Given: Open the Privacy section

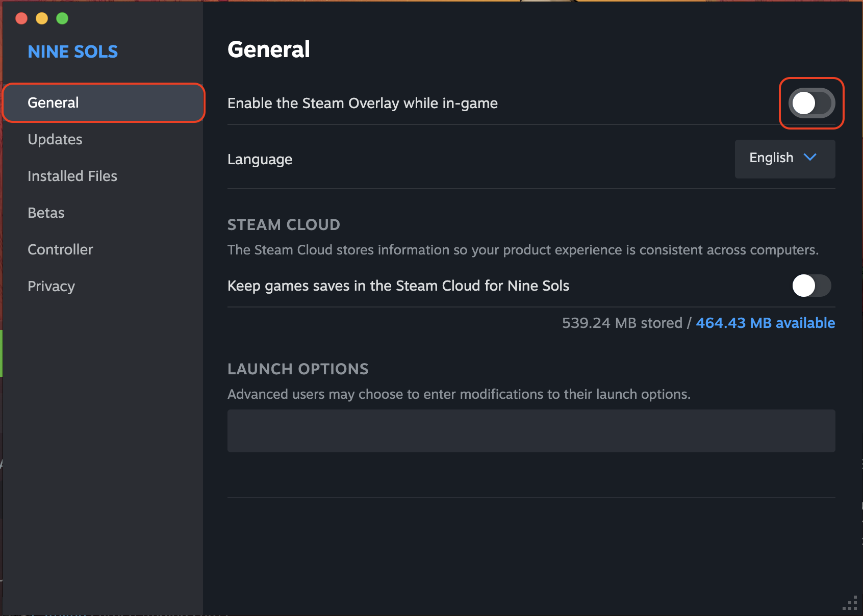Looking at the screenshot, I should [51, 286].
